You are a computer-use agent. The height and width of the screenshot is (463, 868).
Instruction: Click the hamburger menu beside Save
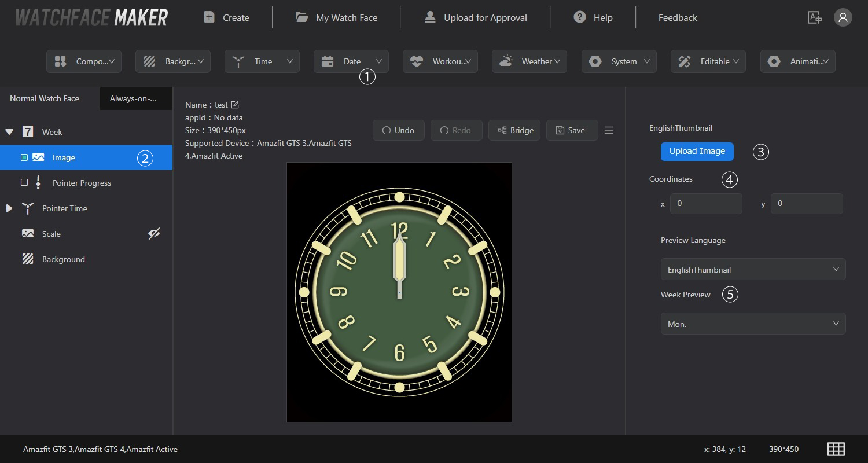click(x=609, y=130)
